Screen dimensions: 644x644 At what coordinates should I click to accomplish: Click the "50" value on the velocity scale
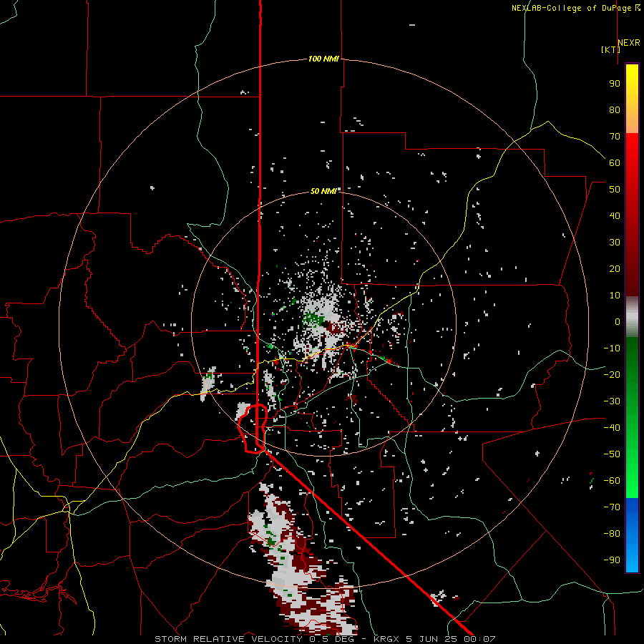(615, 190)
